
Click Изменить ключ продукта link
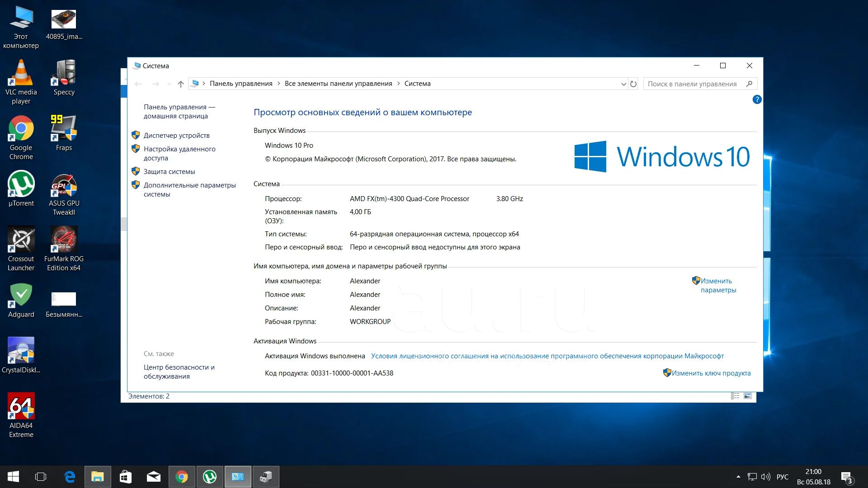tap(711, 373)
